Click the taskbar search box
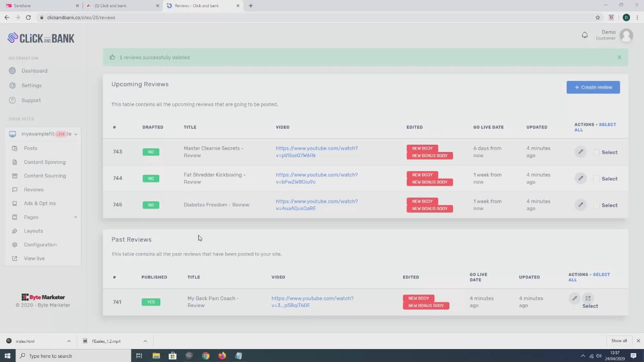 click(x=73, y=356)
